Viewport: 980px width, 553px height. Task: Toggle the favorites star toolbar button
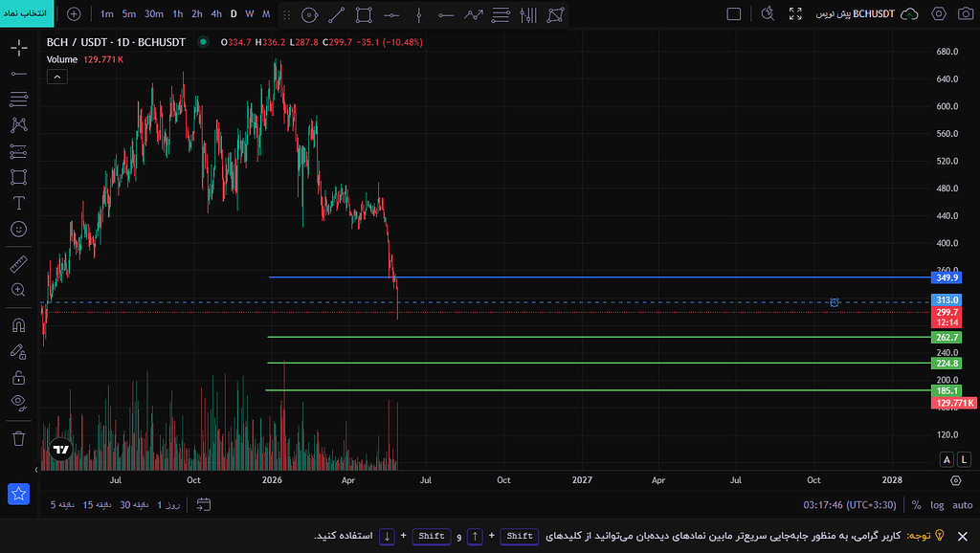click(19, 494)
